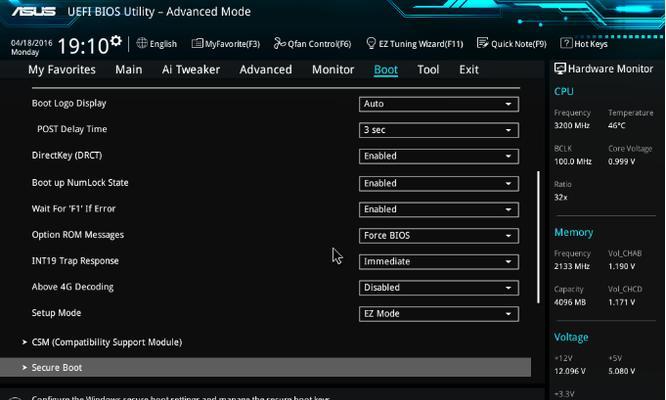The image size is (666, 400).
Task: Click the Hardware Monitor screen icon
Action: (560, 69)
